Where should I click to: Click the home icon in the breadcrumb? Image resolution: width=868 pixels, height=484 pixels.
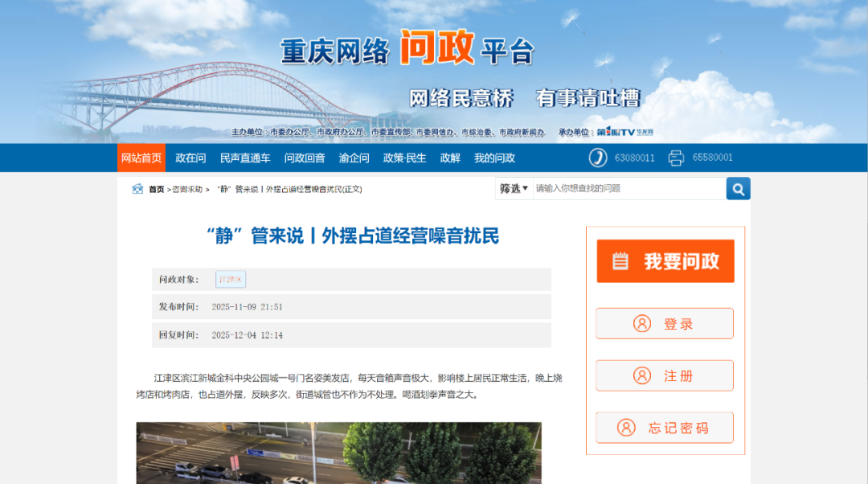[x=137, y=188]
